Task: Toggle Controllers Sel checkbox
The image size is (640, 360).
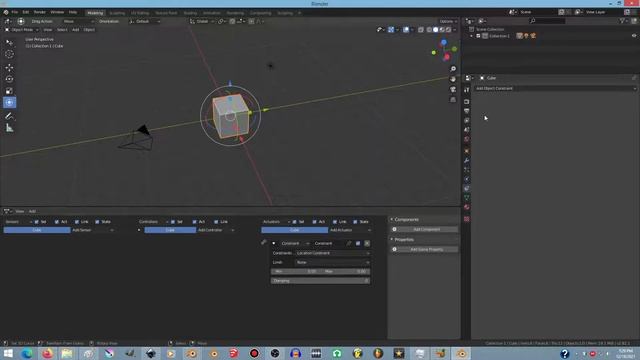Action: point(173,222)
